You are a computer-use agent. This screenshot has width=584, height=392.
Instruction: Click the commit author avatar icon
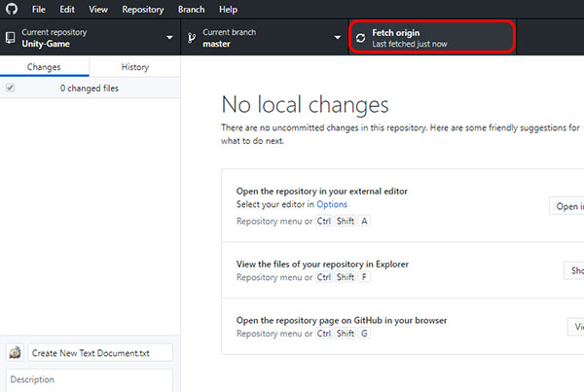pos(16,352)
